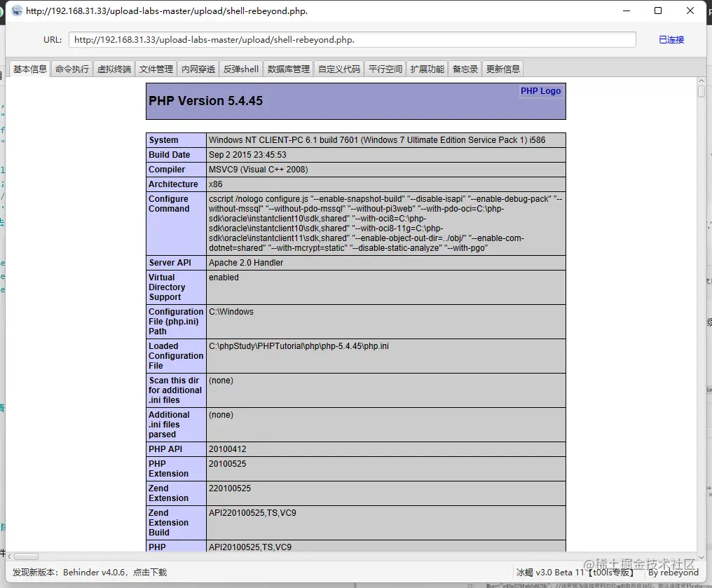
Task: Click the loaded php.ini file path value
Action: pos(299,346)
